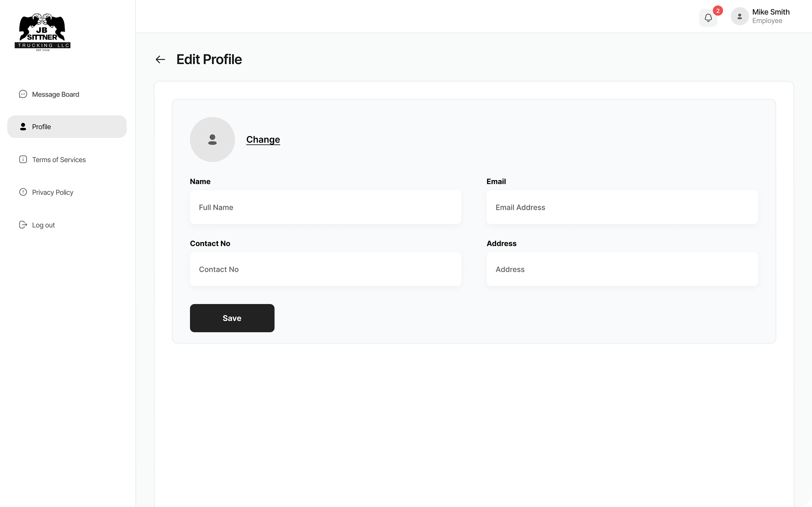Click the Contact No input field

[x=325, y=269]
